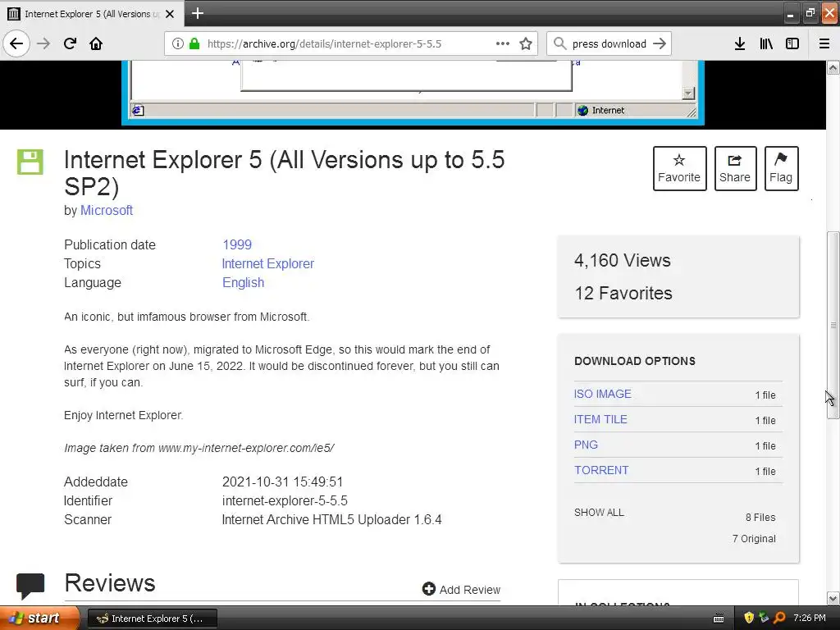Click the English language link

point(243,283)
